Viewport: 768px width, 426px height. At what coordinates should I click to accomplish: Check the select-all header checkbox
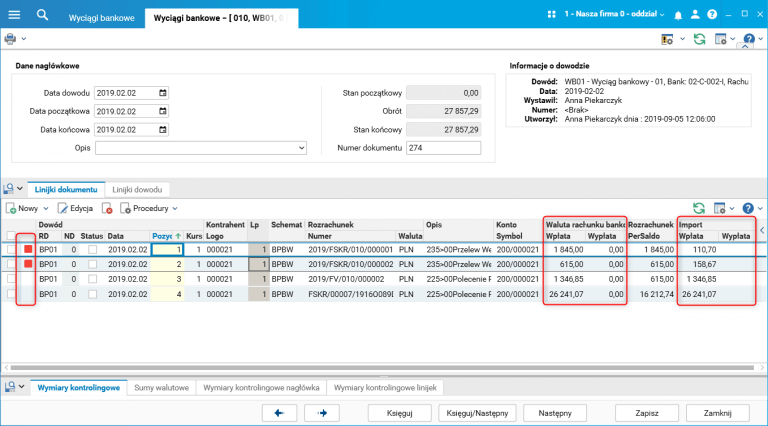[x=11, y=234]
